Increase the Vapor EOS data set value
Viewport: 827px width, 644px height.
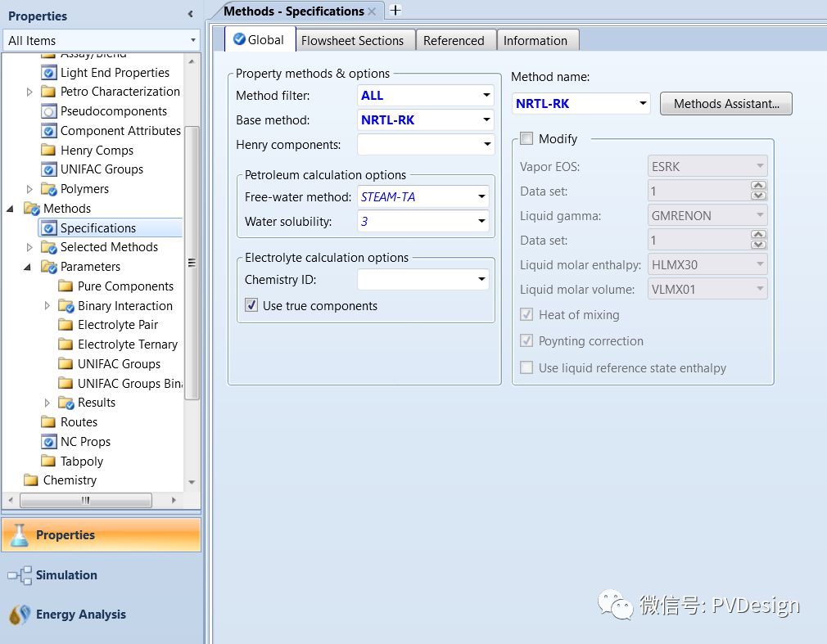758,185
